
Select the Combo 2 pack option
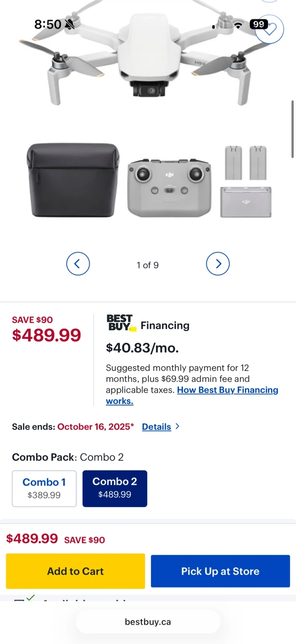pyautogui.click(x=115, y=488)
